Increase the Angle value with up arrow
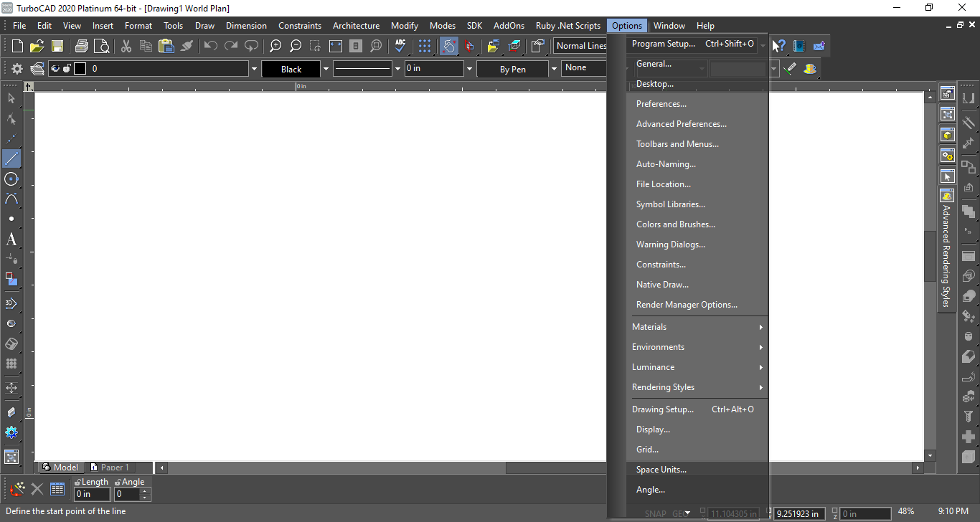 click(146, 491)
